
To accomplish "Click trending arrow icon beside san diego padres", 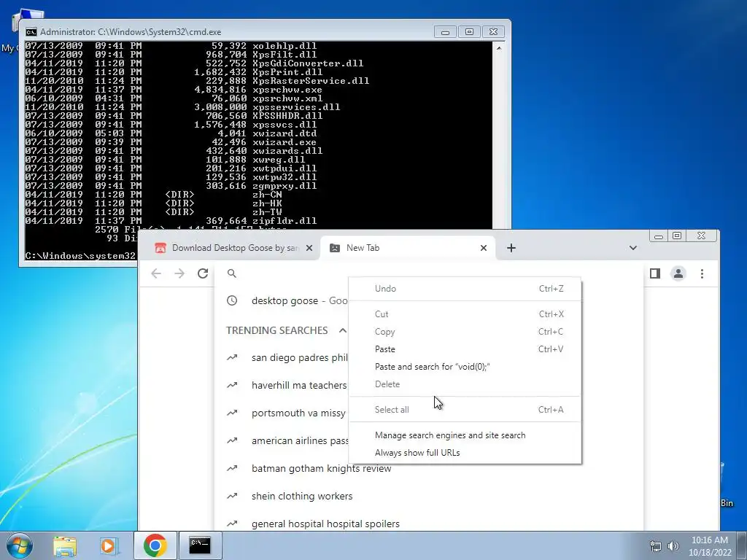I will click(x=232, y=357).
